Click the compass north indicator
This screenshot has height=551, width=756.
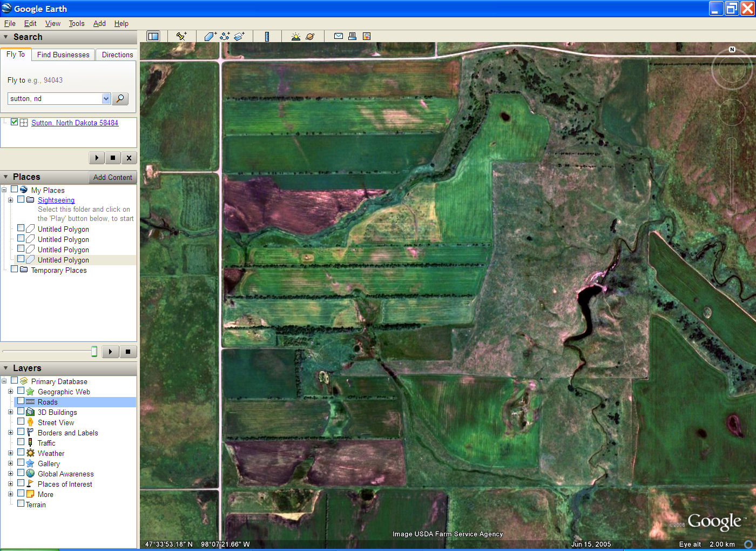(x=732, y=49)
